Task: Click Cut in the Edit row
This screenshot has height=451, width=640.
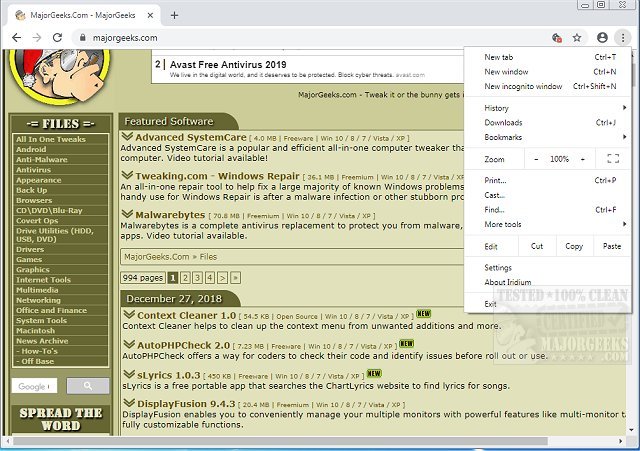Action: point(537,246)
